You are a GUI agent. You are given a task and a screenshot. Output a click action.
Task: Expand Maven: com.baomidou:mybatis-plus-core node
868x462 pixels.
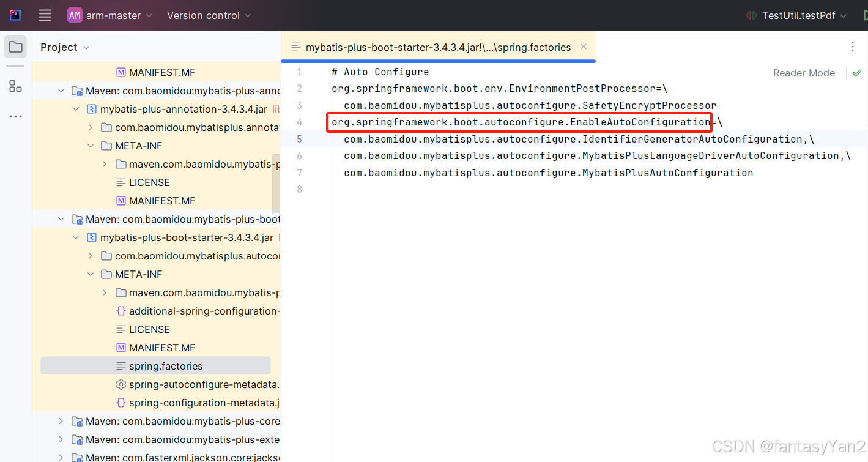[61, 421]
